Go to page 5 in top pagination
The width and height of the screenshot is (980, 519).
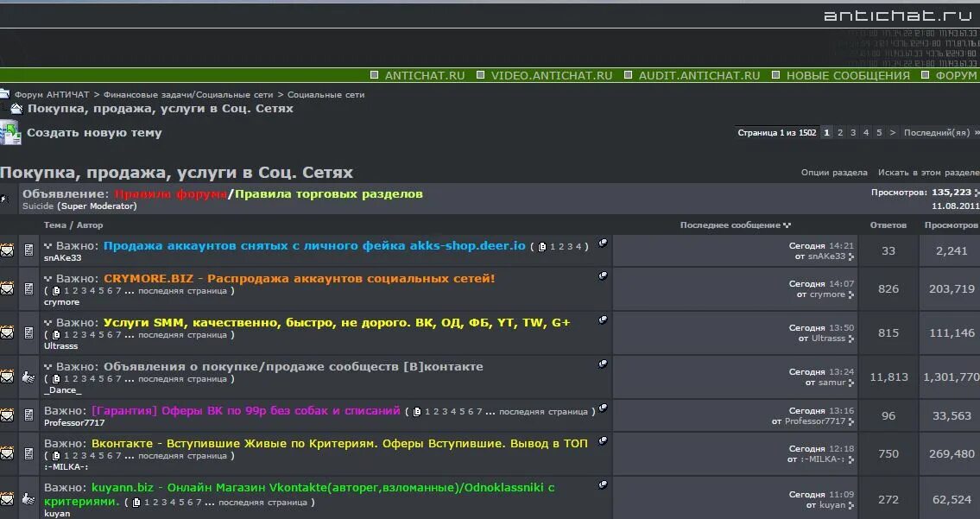(879, 133)
